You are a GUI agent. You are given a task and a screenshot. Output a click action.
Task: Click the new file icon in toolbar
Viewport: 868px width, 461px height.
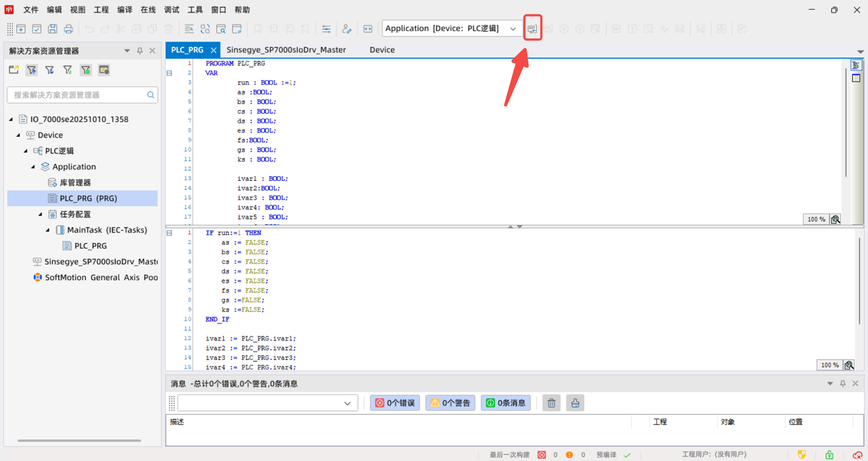(x=21, y=29)
